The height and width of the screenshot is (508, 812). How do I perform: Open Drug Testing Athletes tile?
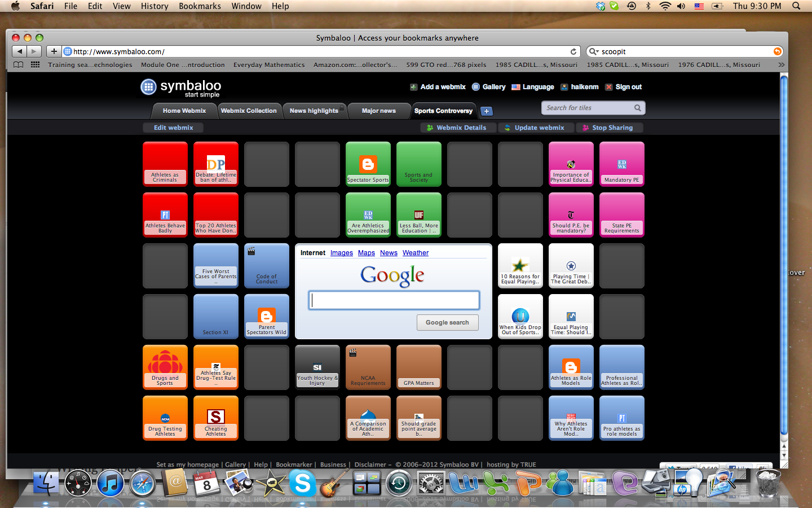(x=165, y=418)
